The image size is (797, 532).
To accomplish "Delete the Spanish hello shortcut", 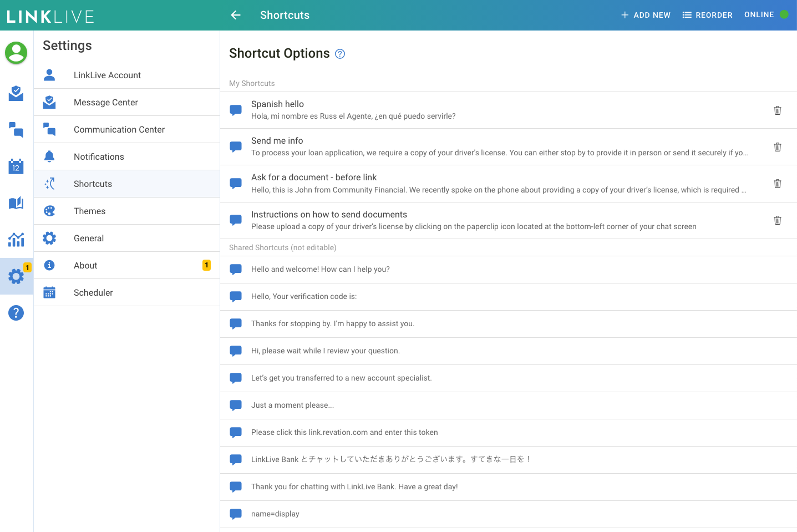I will (777, 110).
